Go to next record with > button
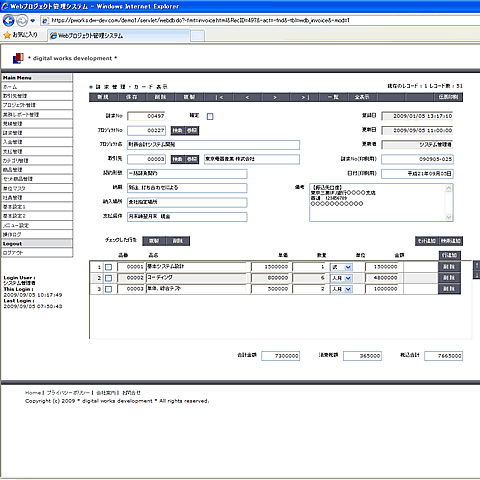The image size is (480, 480). coord(275,97)
